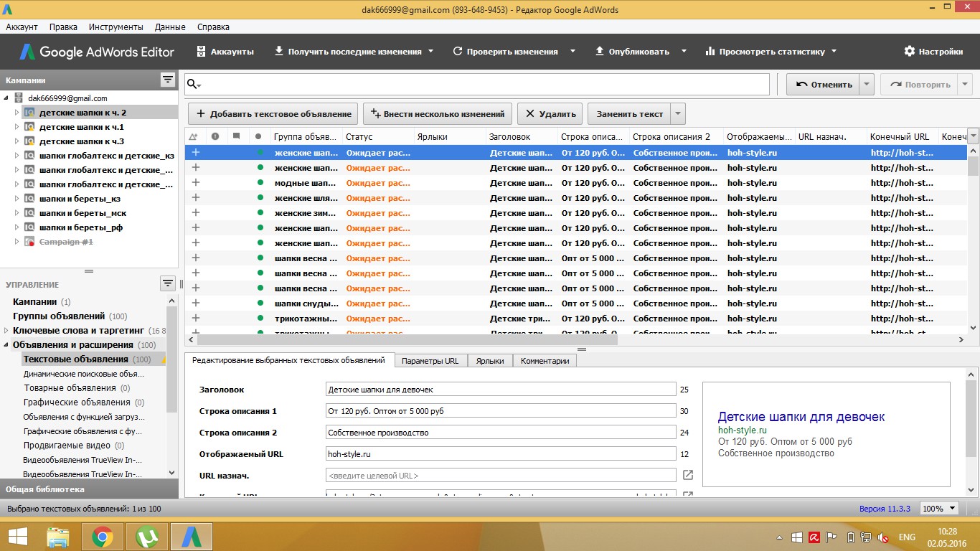Screen dimensions: 980x551
Task: Expand the детские шапки к ч. 2 campaign
Action: point(17,113)
